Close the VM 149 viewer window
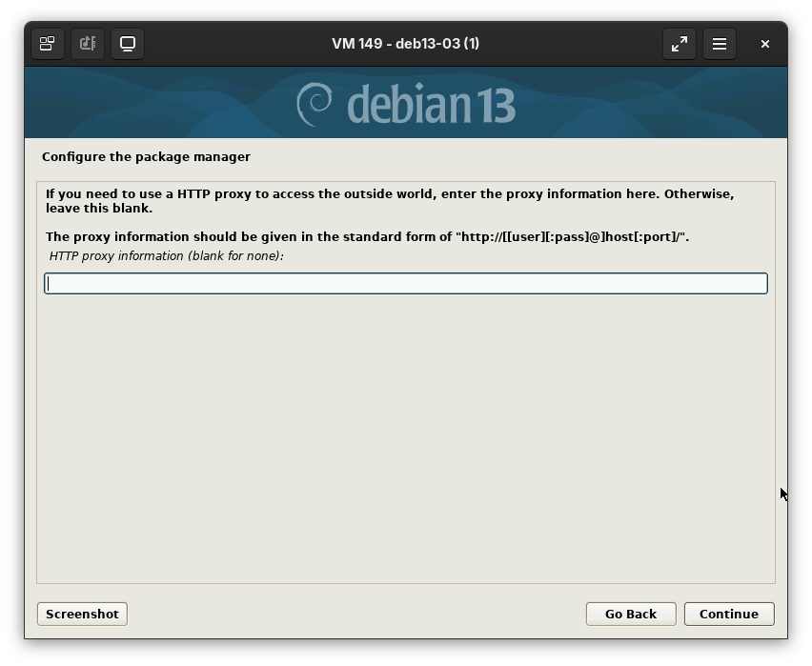Image resolution: width=812 pixels, height=666 pixels. [x=764, y=44]
